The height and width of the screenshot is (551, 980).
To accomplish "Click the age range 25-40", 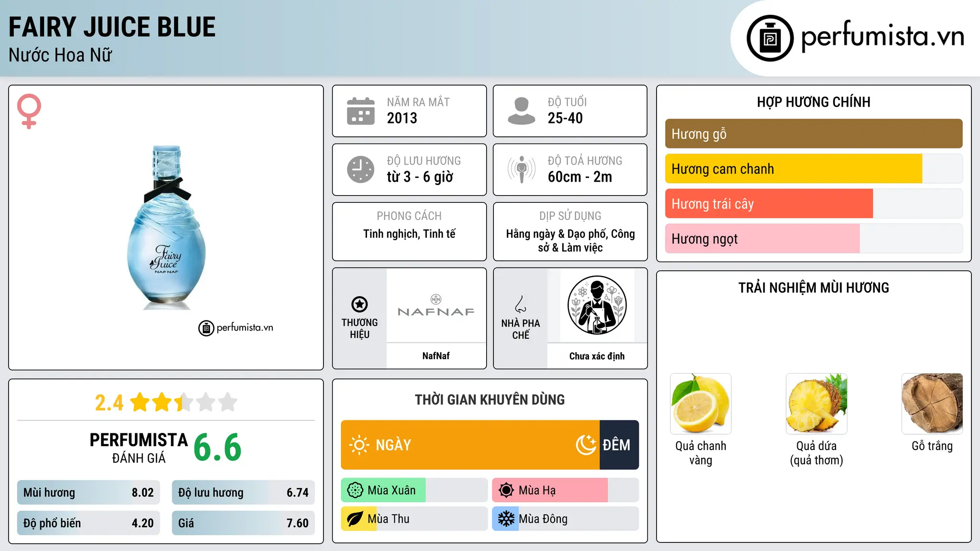I will coord(565,118).
